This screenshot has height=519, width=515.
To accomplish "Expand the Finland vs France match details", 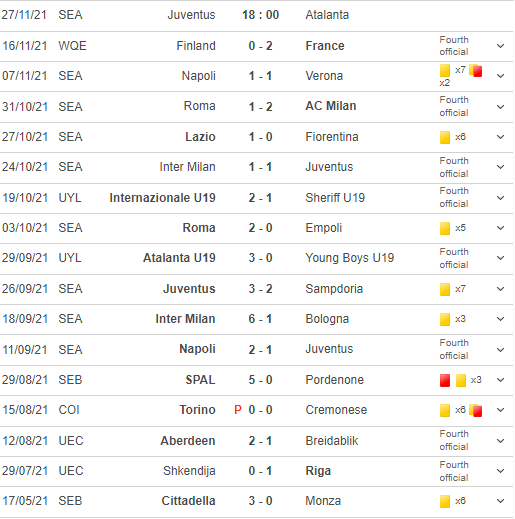I will (500, 46).
